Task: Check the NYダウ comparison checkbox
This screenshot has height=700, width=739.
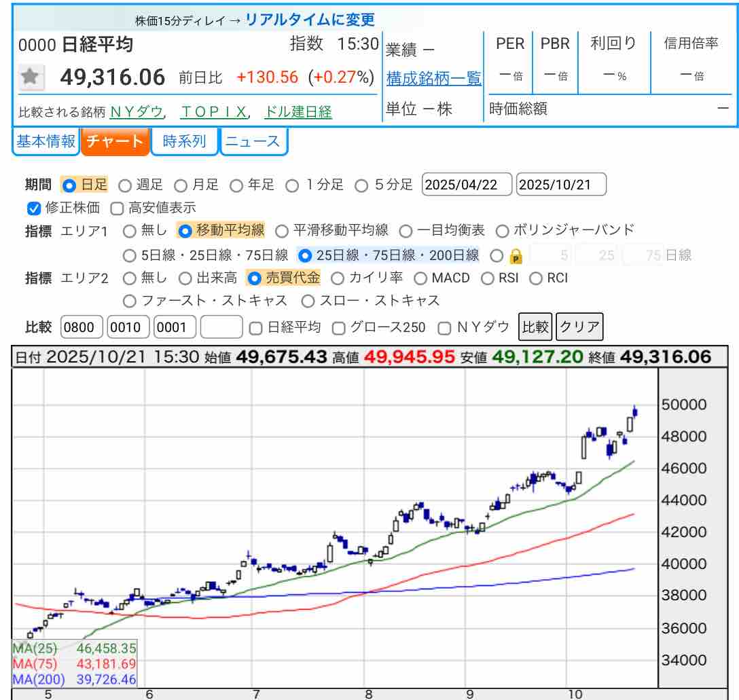Action: (444, 328)
